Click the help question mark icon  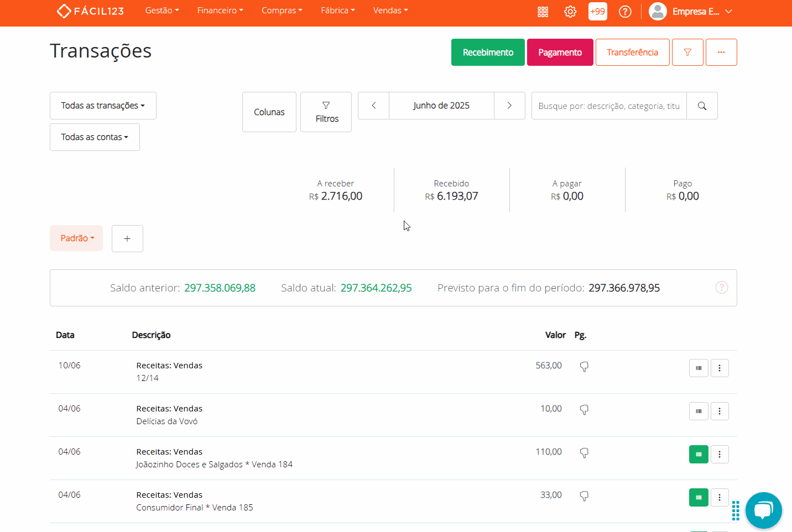tap(625, 12)
